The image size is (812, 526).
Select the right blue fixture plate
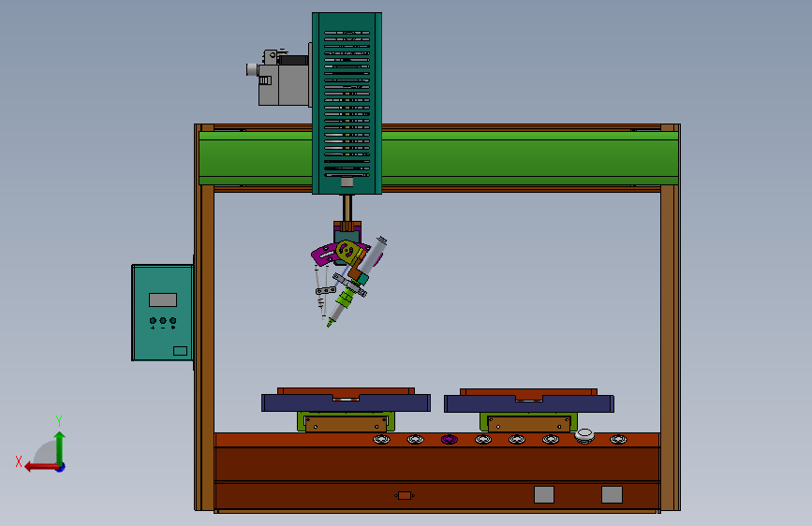529,403
